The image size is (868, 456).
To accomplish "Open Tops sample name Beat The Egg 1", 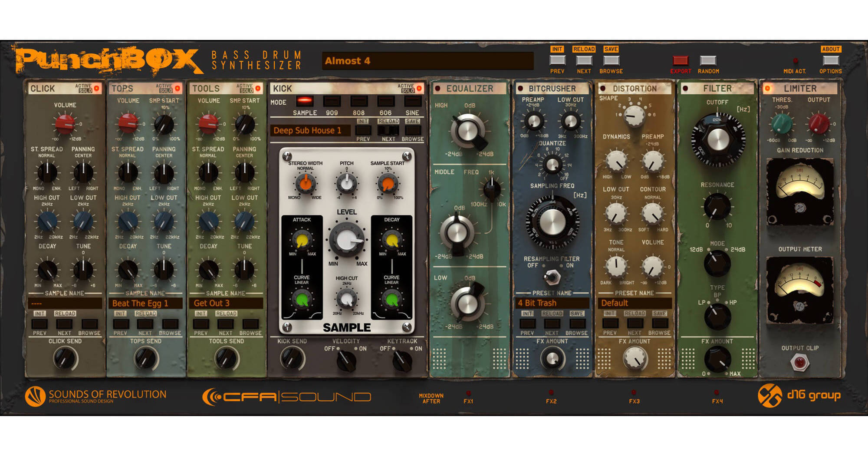I will point(145,303).
